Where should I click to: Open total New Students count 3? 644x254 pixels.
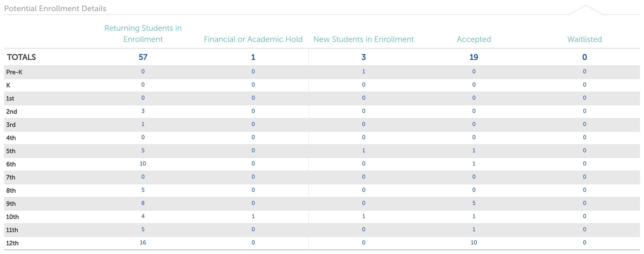coord(364,57)
